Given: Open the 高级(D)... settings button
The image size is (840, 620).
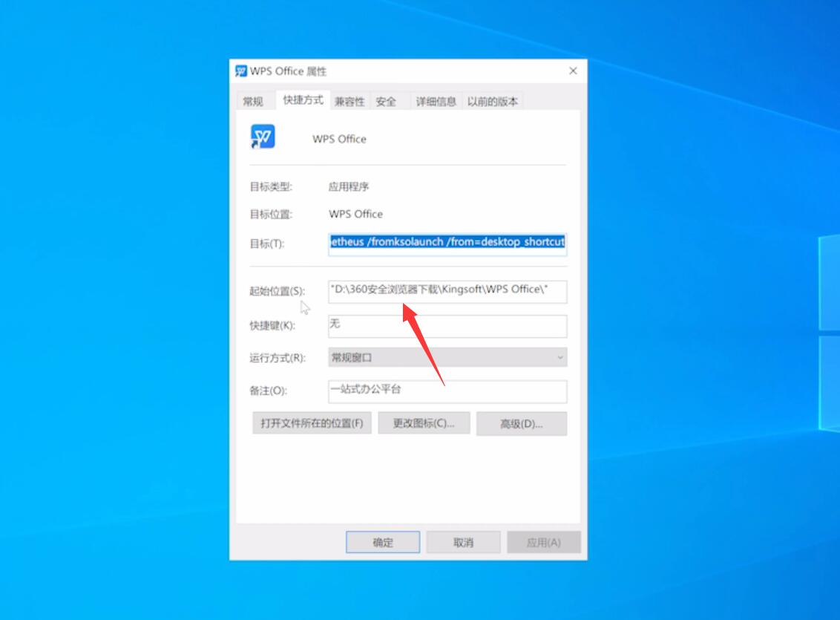Looking at the screenshot, I should click(x=521, y=424).
